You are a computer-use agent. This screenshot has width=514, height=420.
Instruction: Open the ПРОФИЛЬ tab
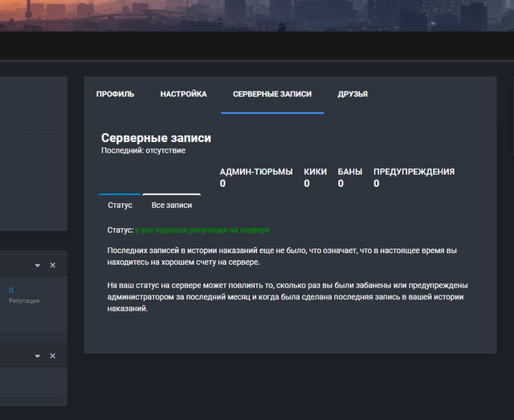click(x=115, y=94)
